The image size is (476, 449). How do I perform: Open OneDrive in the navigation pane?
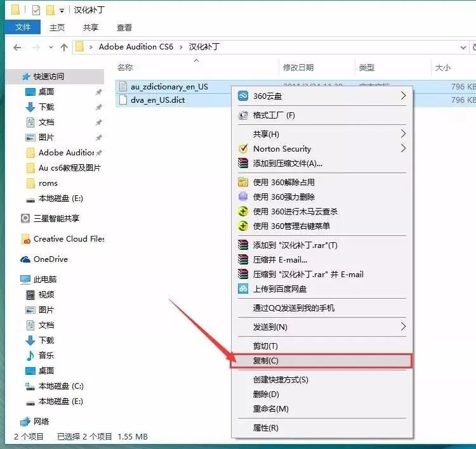tap(44, 259)
